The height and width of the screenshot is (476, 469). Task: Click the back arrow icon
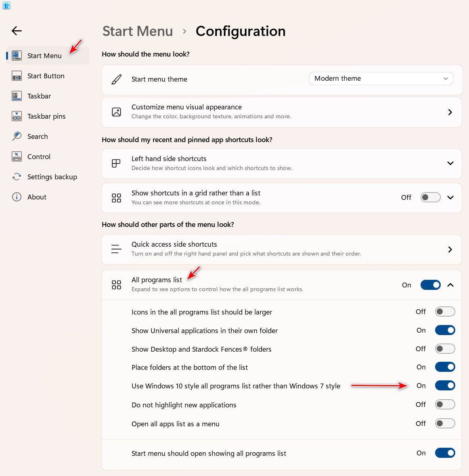(x=17, y=31)
